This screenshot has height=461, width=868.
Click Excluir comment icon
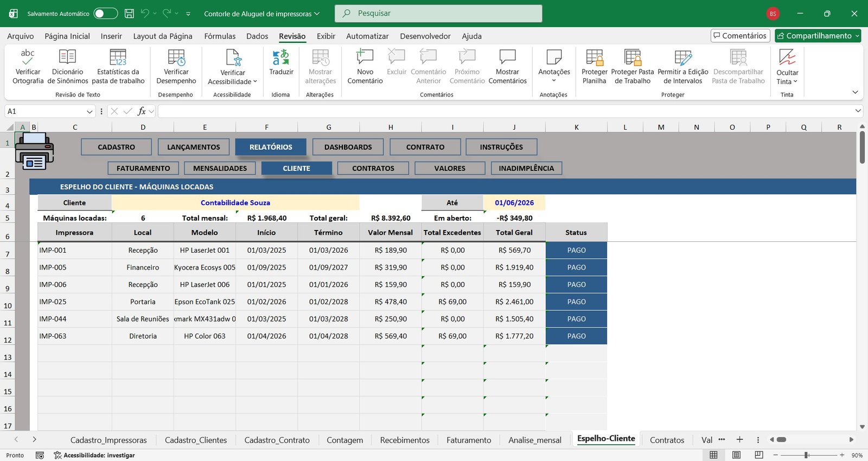397,57
